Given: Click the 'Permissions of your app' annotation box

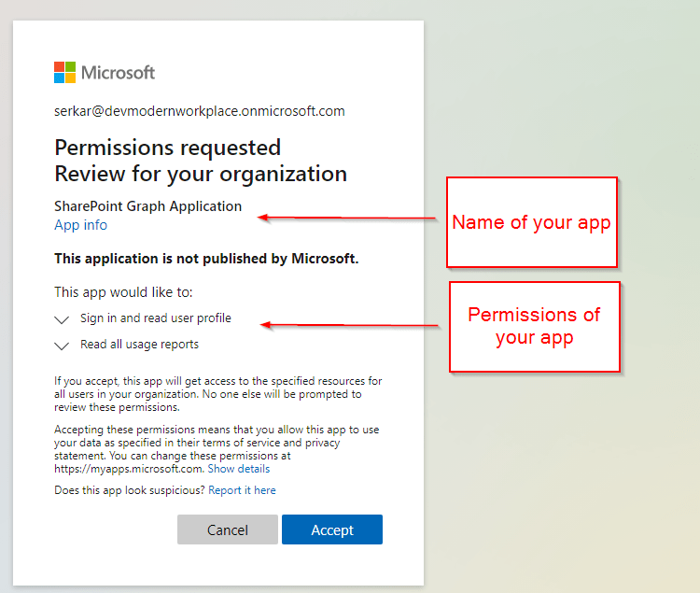Looking at the screenshot, I should [x=534, y=326].
